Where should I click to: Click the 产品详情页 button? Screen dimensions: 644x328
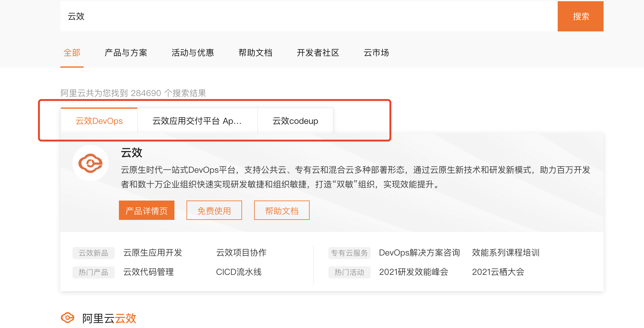tap(147, 211)
